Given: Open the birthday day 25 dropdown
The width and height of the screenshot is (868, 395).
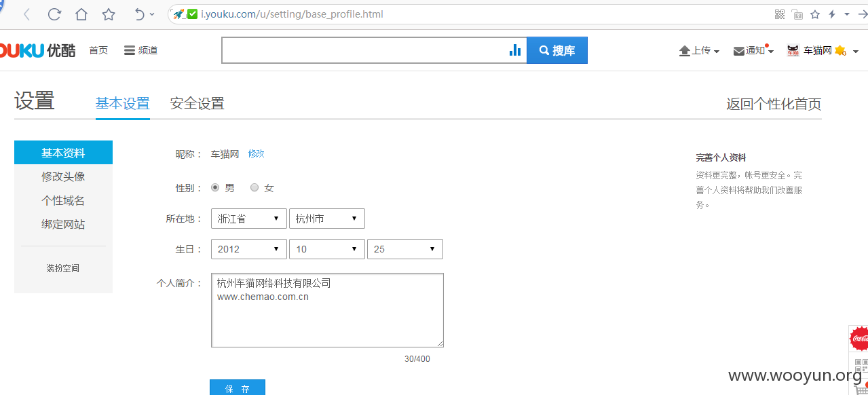Looking at the screenshot, I should pyautogui.click(x=405, y=249).
